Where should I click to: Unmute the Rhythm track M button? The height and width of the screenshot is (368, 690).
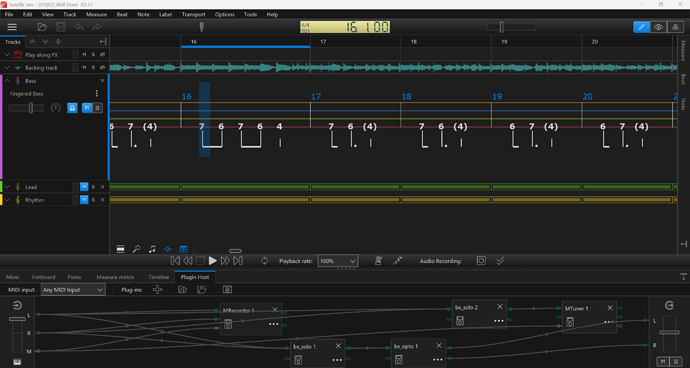click(84, 200)
